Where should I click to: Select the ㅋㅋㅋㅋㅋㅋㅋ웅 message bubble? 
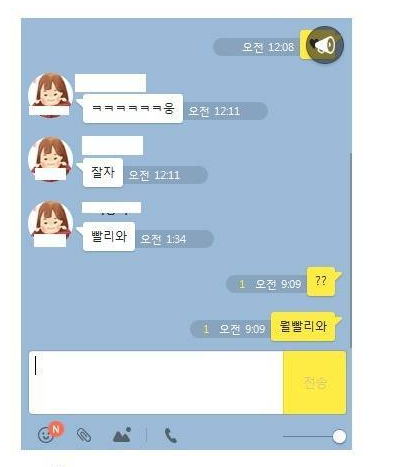coord(133,109)
